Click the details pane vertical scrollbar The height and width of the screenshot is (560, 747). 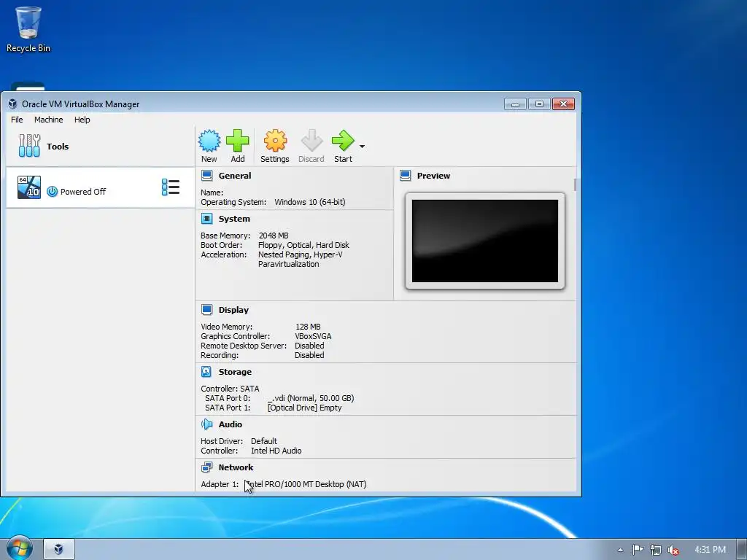tap(576, 184)
